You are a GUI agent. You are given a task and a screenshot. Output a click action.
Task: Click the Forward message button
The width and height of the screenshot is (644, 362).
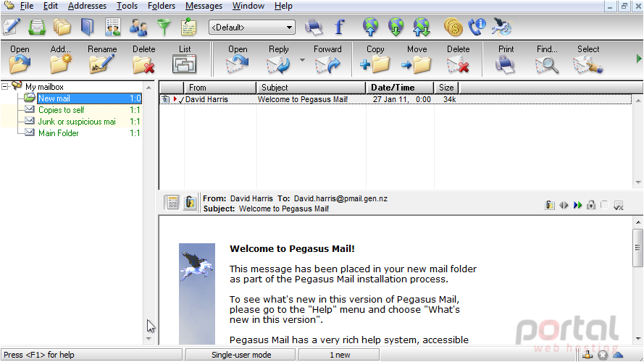click(x=327, y=59)
